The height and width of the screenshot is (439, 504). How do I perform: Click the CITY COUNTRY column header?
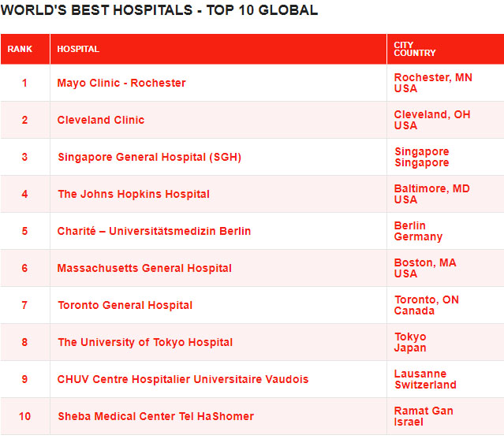click(415, 49)
